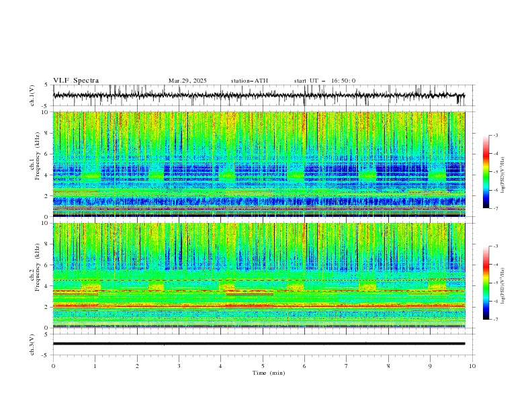Click tick "9" on the time axis

(430, 366)
